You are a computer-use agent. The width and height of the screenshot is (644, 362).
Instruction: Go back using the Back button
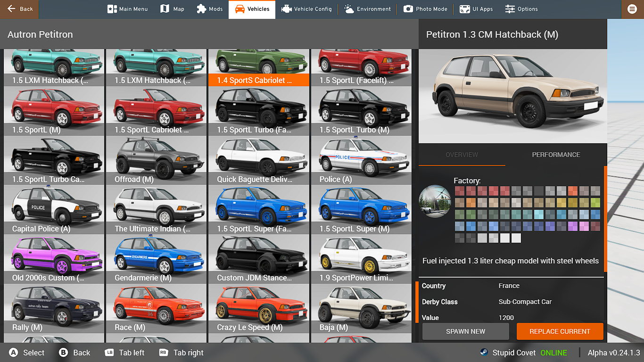click(20, 9)
